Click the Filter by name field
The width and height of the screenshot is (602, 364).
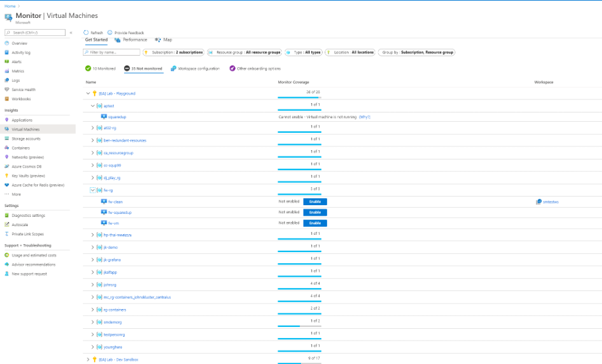[111, 52]
